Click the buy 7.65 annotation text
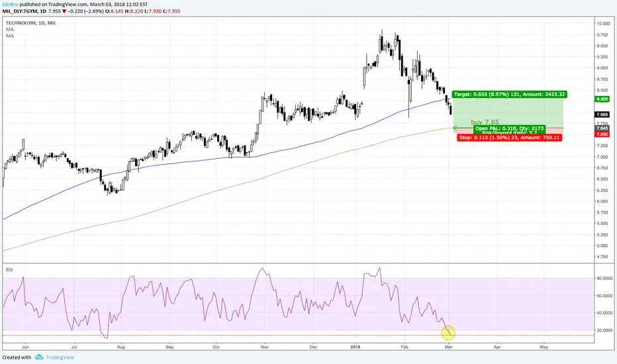The height and width of the screenshot is (364, 617). [x=485, y=122]
